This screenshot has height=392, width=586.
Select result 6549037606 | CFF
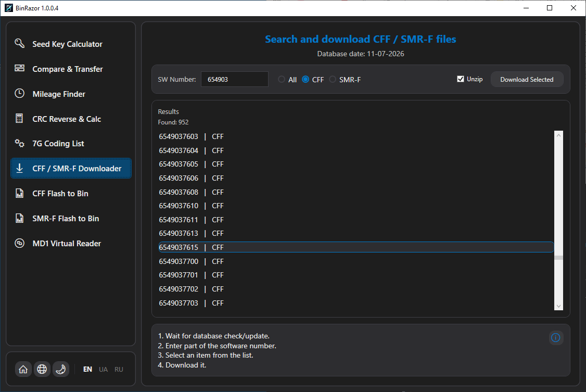[356, 178]
